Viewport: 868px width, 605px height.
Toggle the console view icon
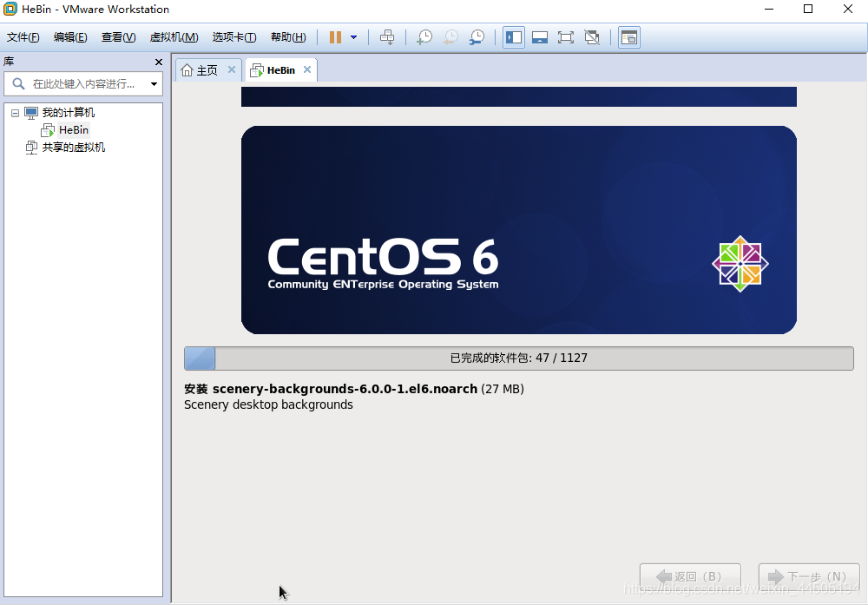click(629, 37)
